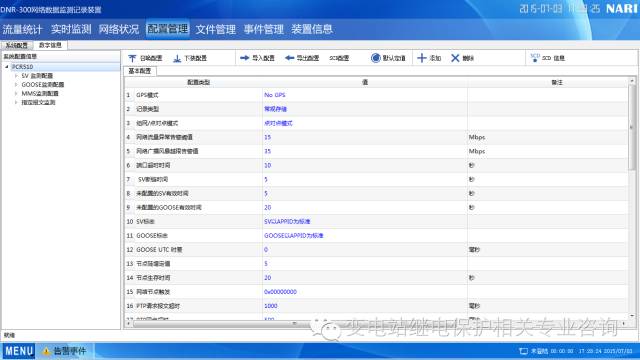The width and height of the screenshot is (640, 360).
Task: Select the 配置管理 menu
Action: (x=167, y=29)
